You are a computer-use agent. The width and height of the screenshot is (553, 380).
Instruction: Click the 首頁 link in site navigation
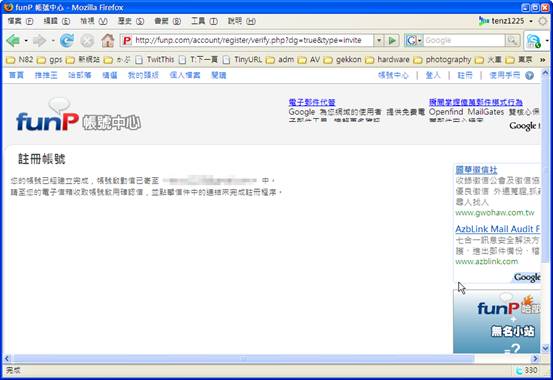(x=16, y=75)
